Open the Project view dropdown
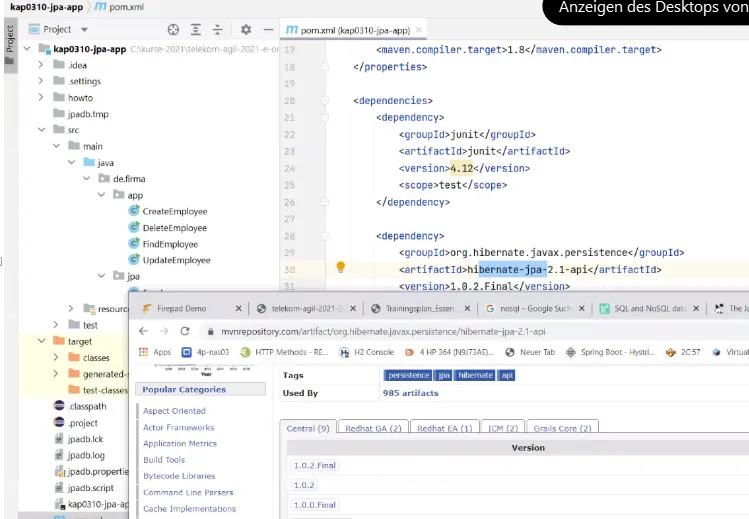This screenshot has height=519, width=749. (84, 30)
